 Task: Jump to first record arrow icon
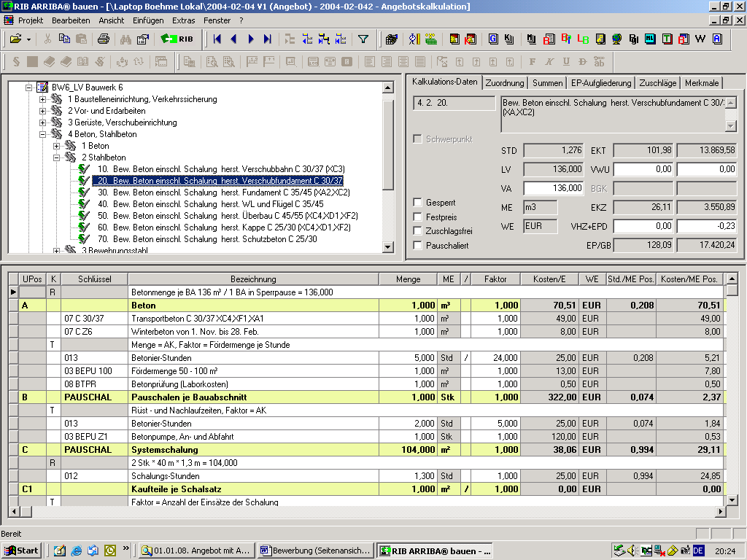217,39
